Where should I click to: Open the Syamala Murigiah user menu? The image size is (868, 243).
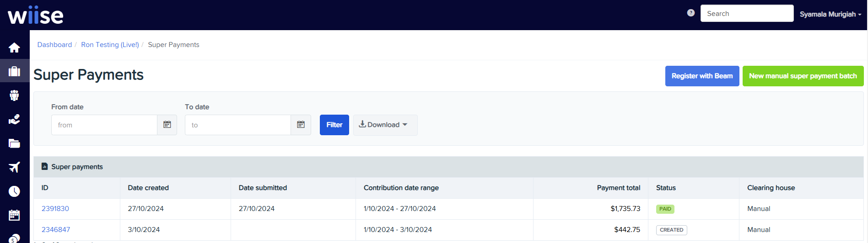[830, 14]
